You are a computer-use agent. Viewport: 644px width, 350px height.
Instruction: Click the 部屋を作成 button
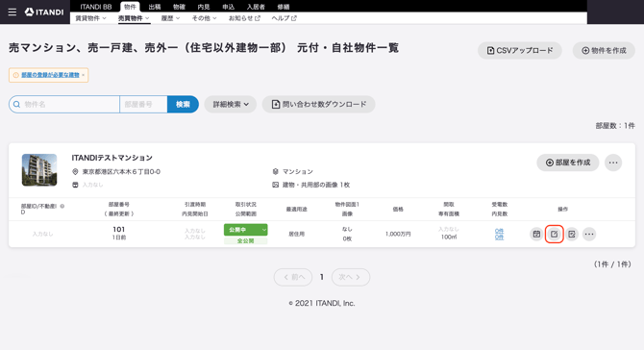[568, 162]
